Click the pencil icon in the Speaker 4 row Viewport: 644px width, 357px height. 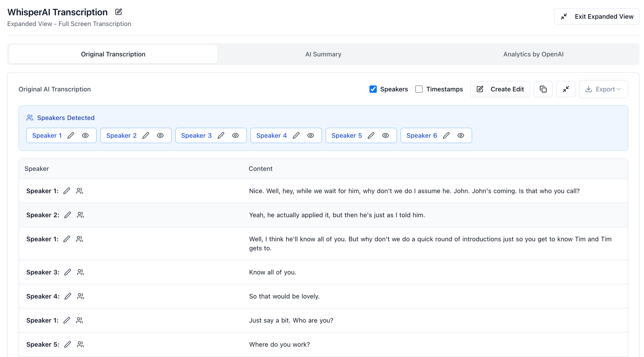point(68,296)
